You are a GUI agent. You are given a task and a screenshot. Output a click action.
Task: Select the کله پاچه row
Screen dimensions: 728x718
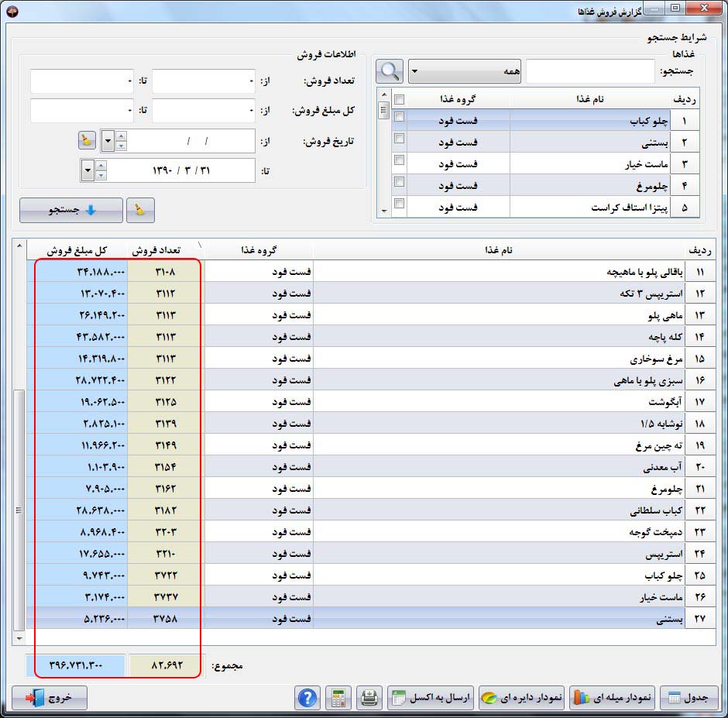(x=371, y=337)
